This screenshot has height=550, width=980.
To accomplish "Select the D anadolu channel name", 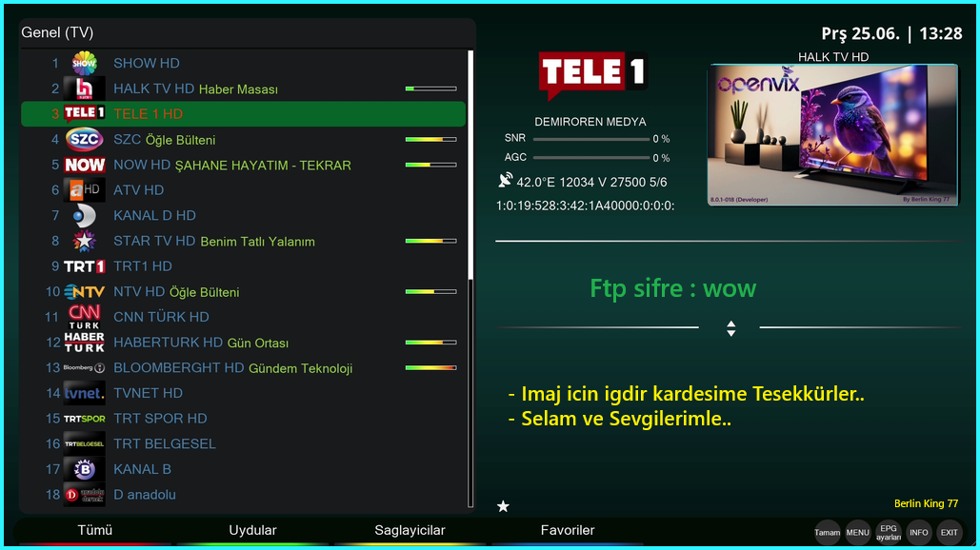I will point(145,495).
